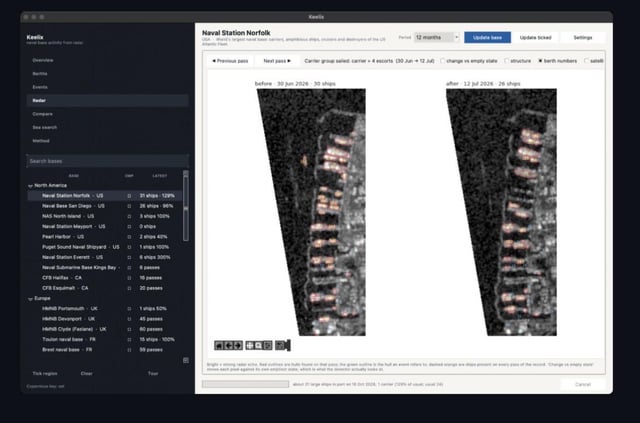Go to the Previous pass

pos(230,61)
